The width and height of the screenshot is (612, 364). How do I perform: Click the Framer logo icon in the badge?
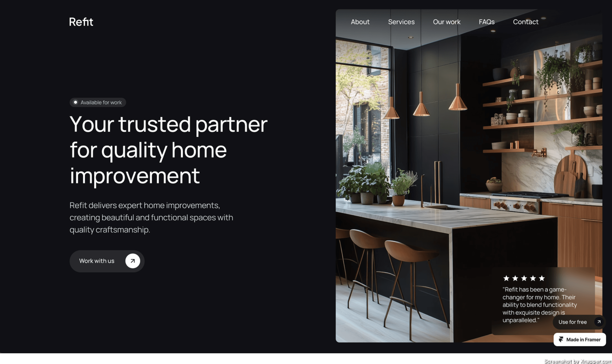click(x=561, y=339)
